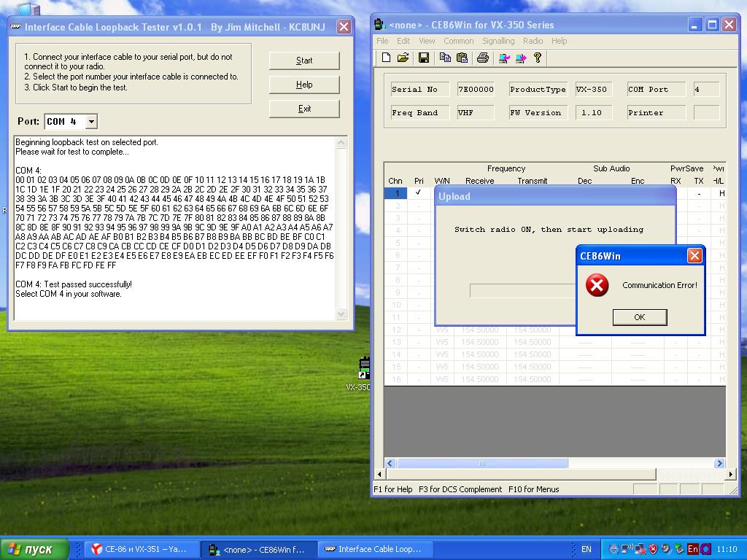Open the VX-350 desktop shortcut icon
Viewport: 747px width, 560px height.
click(x=364, y=367)
